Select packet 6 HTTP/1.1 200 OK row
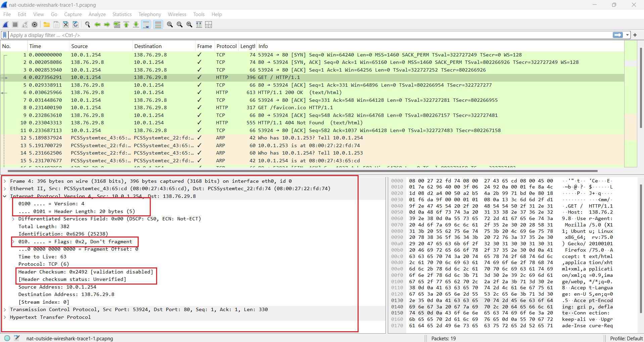644x342 pixels. click(x=312, y=92)
